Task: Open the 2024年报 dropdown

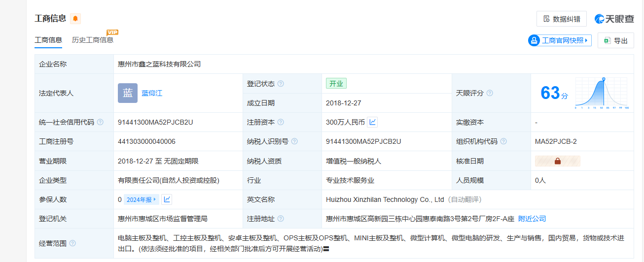Action: 142,199
